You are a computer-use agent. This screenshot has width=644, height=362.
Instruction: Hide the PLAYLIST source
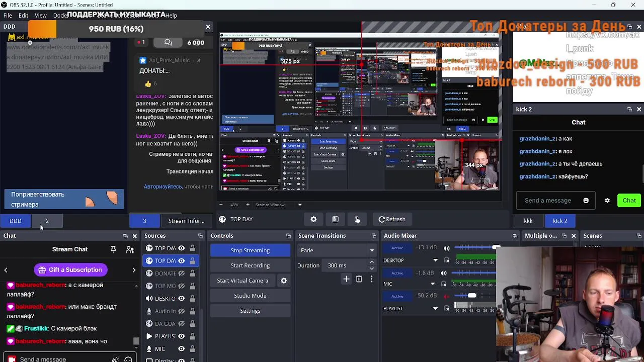pos(181,336)
